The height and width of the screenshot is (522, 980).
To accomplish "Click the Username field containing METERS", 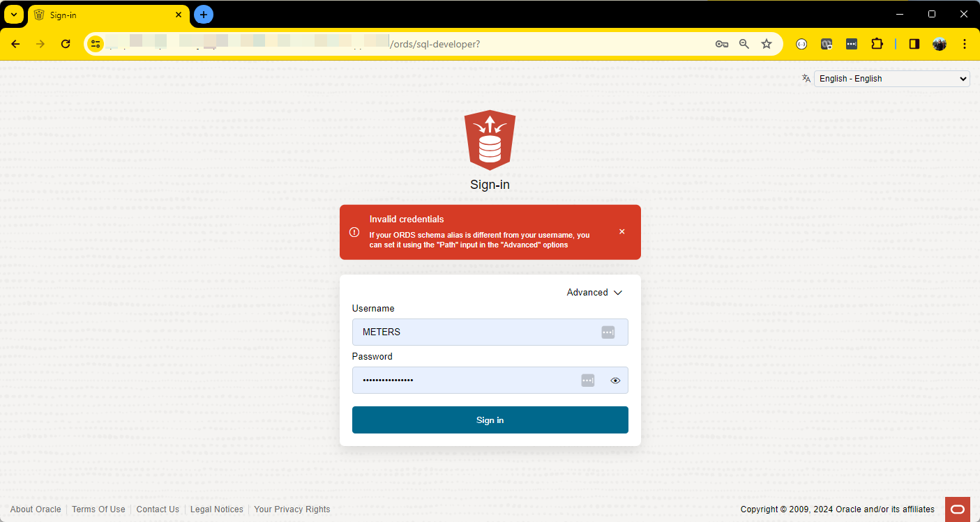I will click(x=490, y=332).
